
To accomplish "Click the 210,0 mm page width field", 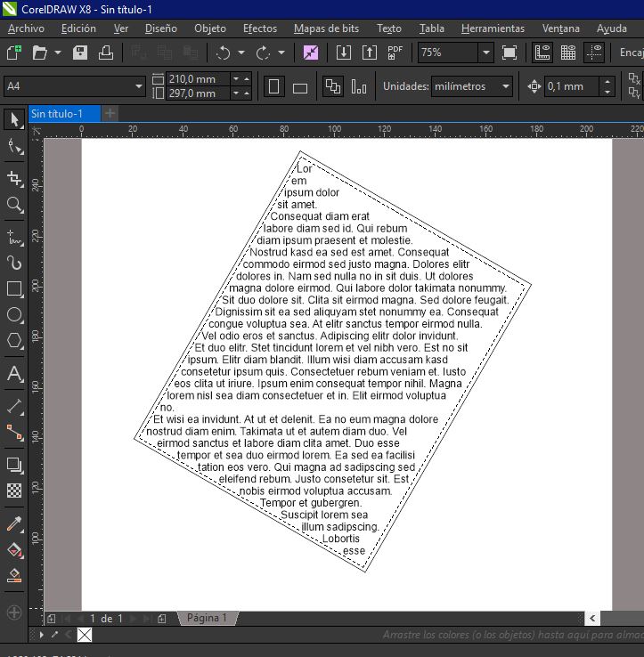I will click(199, 79).
